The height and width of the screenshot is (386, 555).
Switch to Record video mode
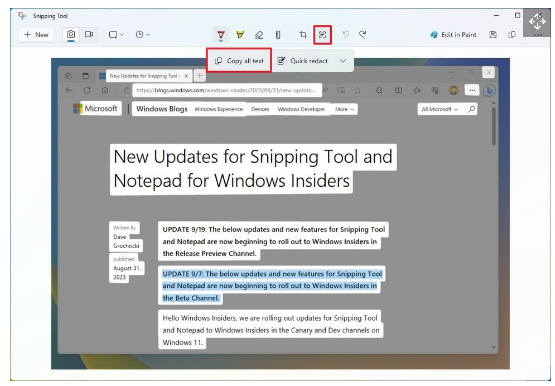click(x=89, y=34)
